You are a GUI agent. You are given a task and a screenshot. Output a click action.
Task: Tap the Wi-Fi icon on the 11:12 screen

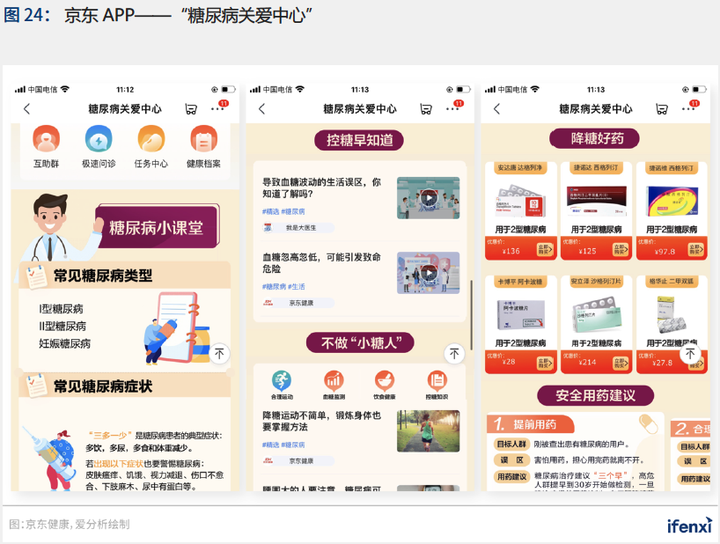(x=65, y=89)
